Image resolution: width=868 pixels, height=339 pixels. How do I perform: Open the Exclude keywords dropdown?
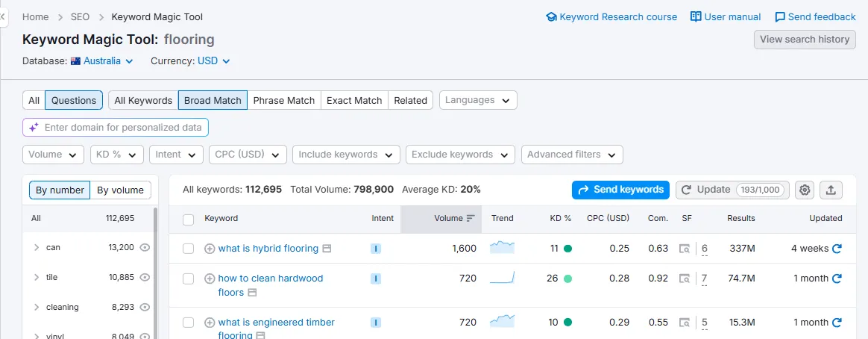coord(460,155)
